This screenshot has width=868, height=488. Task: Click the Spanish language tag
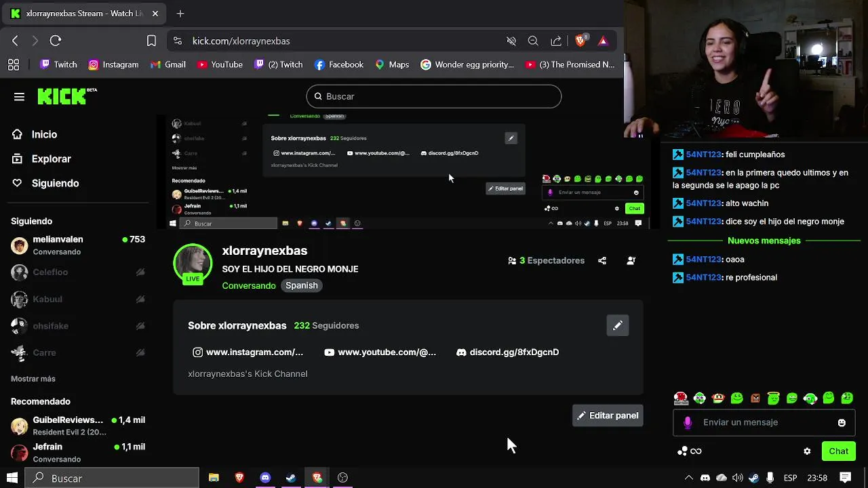coord(302,285)
